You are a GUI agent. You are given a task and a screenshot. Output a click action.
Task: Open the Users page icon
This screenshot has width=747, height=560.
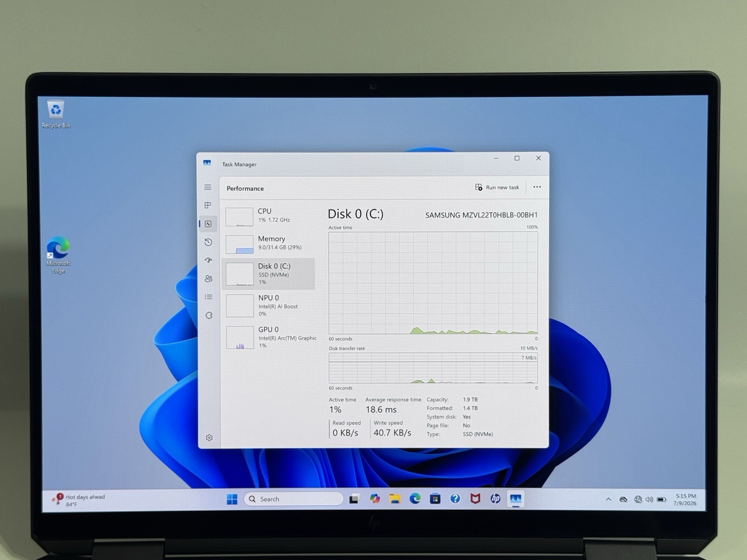tap(209, 279)
